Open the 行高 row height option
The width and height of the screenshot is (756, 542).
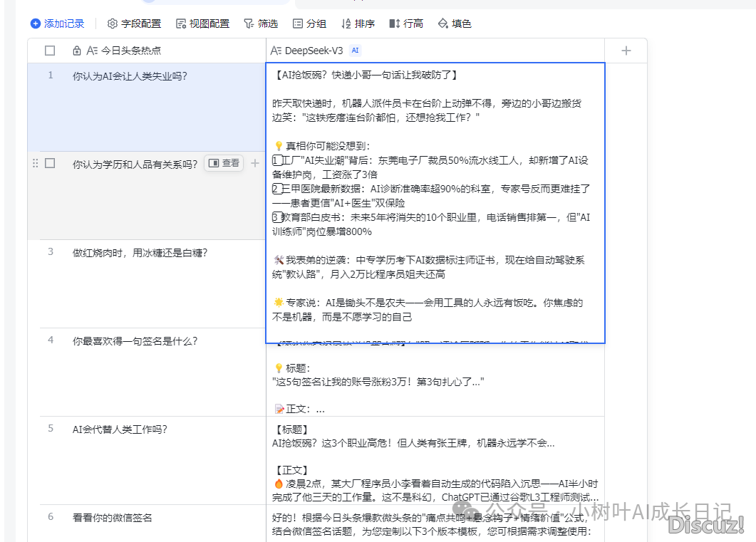[406, 24]
